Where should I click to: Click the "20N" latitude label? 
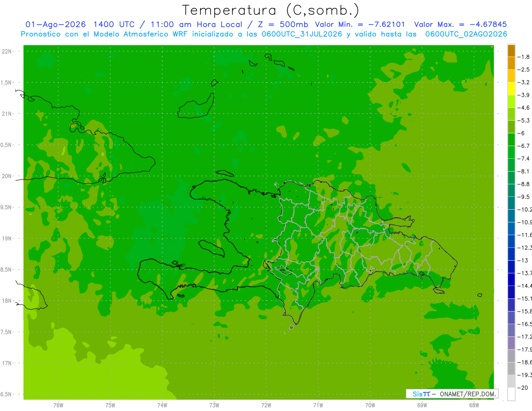pyautogui.click(x=8, y=176)
